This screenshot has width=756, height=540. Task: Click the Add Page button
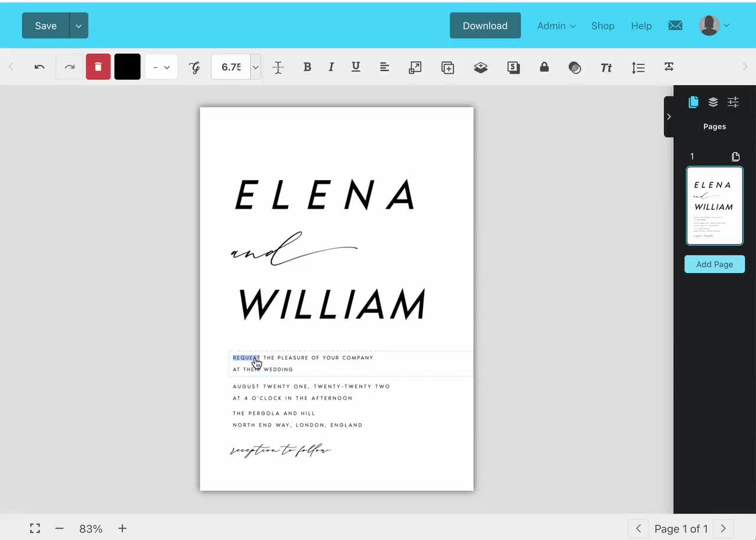(x=715, y=264)
